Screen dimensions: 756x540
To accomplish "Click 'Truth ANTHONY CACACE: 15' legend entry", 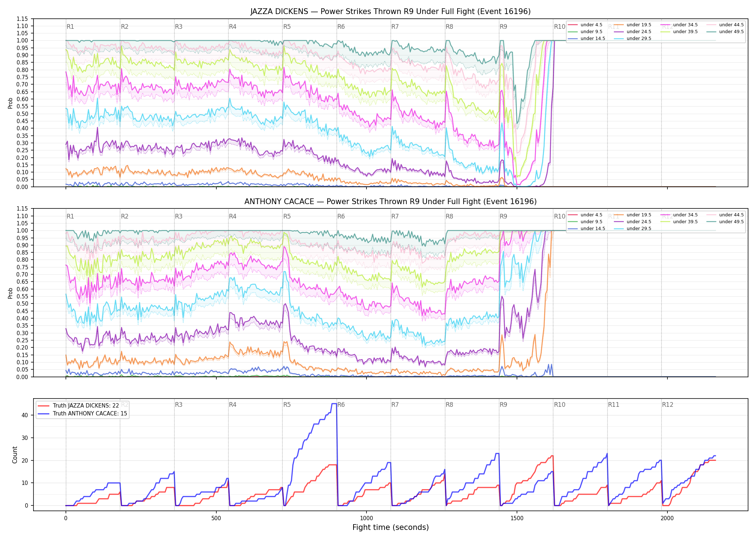I will (x=82, y=414).
